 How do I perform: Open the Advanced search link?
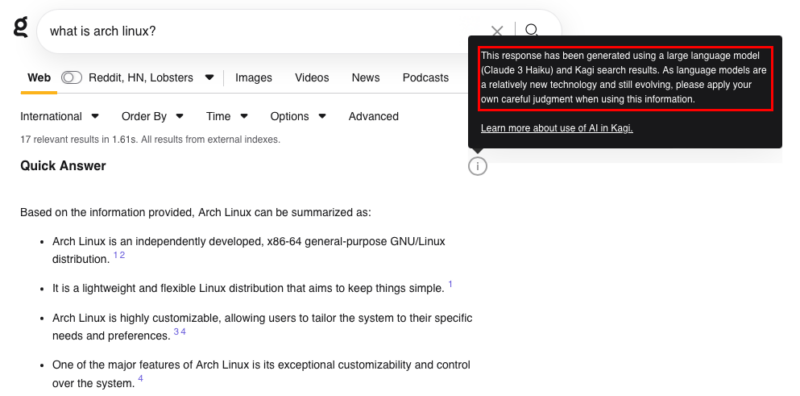click(x=373, y=116)
